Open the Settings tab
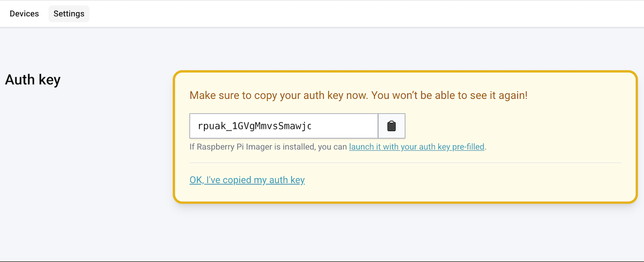This screenshot has height=262, width=644. 69,13
